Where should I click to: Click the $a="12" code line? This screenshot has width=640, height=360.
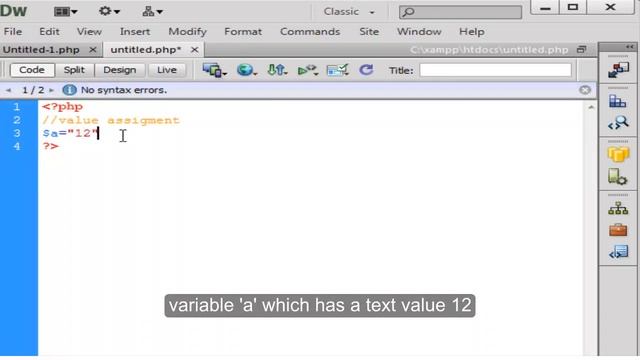point(71,133)
